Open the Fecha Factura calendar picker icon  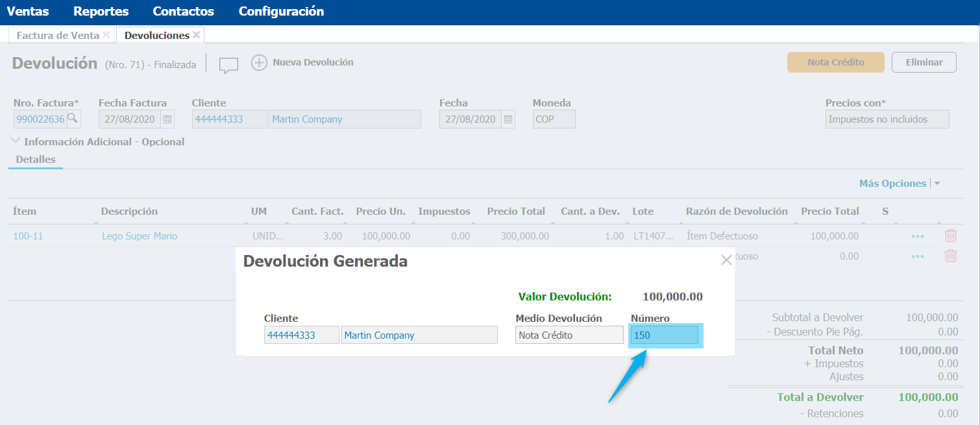[x=167, y=119]
